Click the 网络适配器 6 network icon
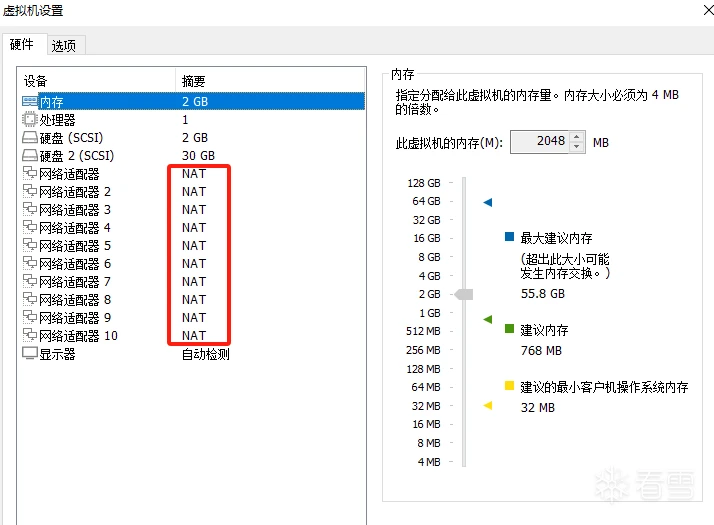714x525 pixels. pos(30,263)
